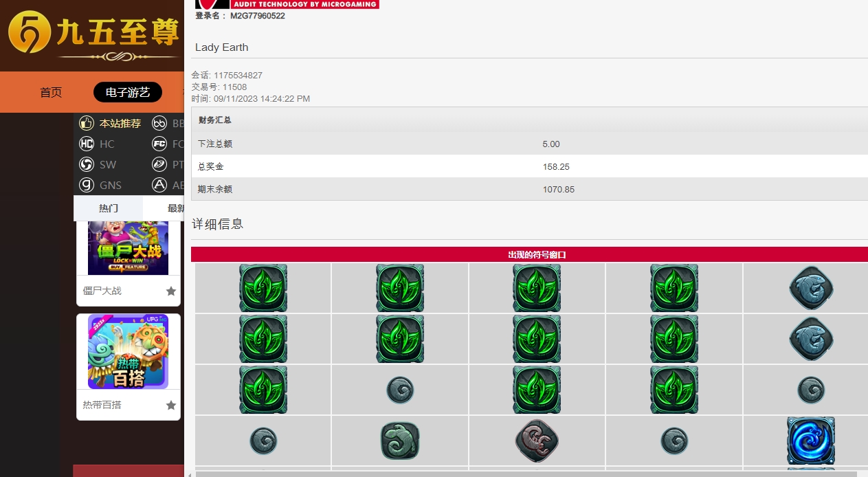Screen dimensions: 868x477
Task: Click the third-row grey spiral in the fifth reel
Action: [x=811, y=390]
